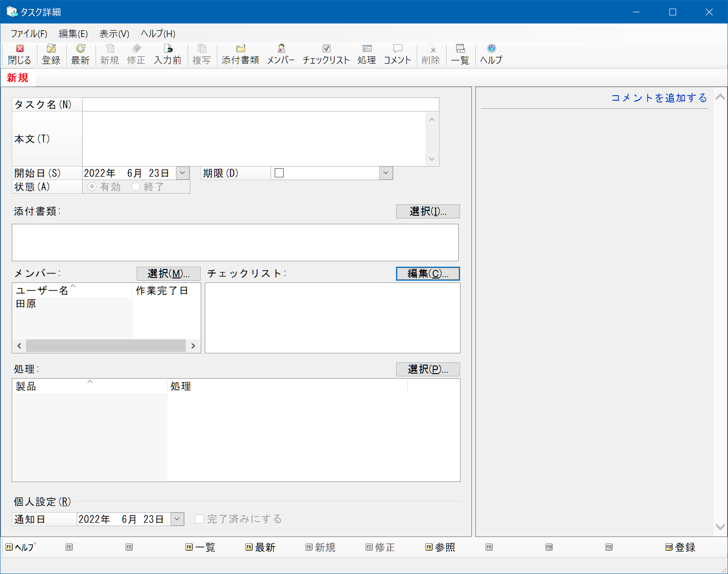This screenshot has height=574, width=728.
Task: Enable the 期限 deadline checkbox
Action: click(279, 173)
